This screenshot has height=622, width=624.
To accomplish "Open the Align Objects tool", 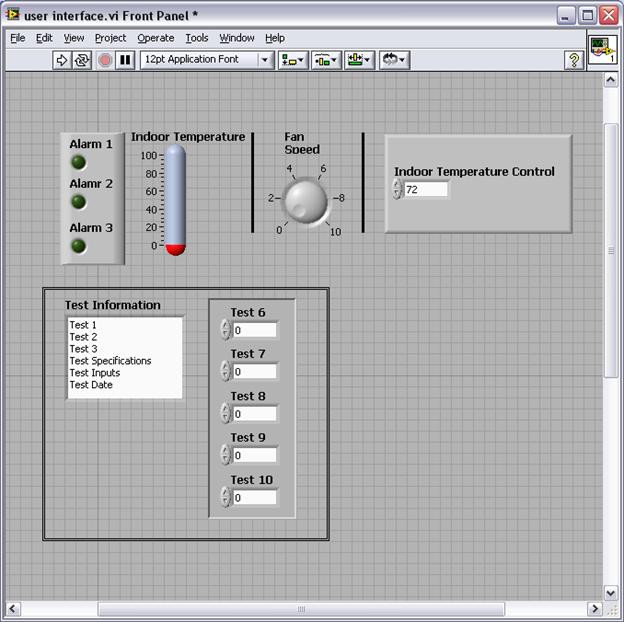I will pos(292,60).
